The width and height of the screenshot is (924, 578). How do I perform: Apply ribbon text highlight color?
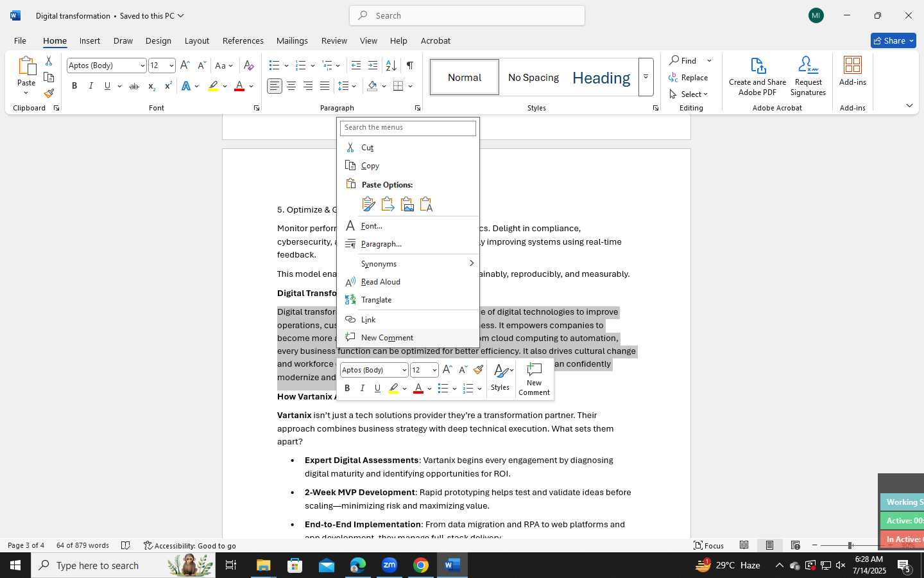coord(214,86)
